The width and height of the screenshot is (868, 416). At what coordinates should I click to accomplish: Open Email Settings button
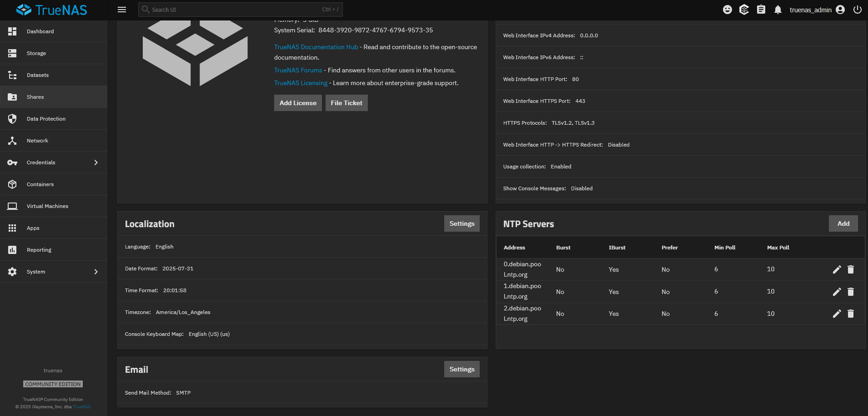pyautogui.click(x=462, y=369)
